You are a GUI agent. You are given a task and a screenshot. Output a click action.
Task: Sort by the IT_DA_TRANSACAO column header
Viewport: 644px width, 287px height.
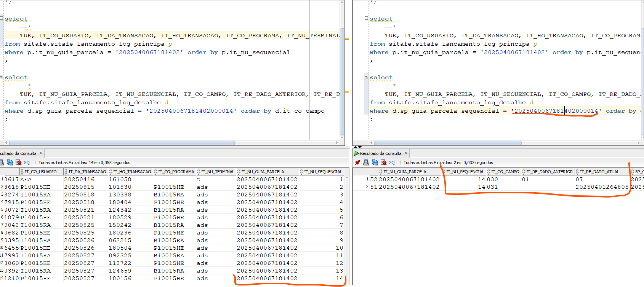[x=87, y=172]
